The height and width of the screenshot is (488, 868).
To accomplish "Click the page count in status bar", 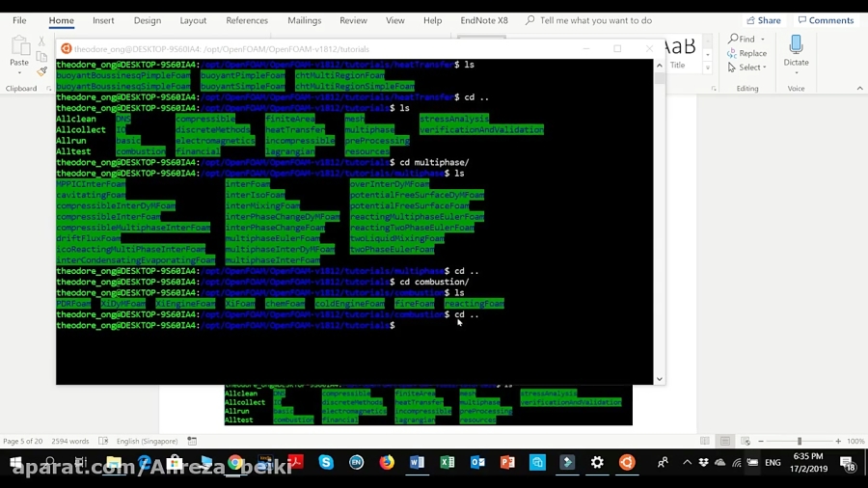I will (x=23, y=441).
